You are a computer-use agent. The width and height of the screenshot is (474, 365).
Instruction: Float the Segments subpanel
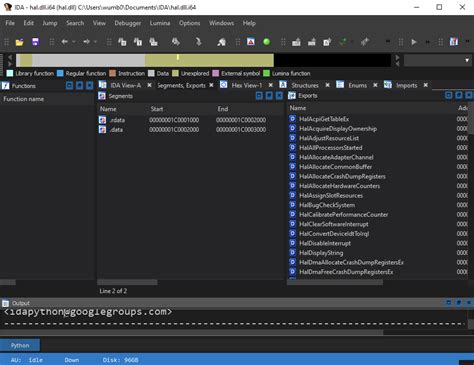point(269,96)
